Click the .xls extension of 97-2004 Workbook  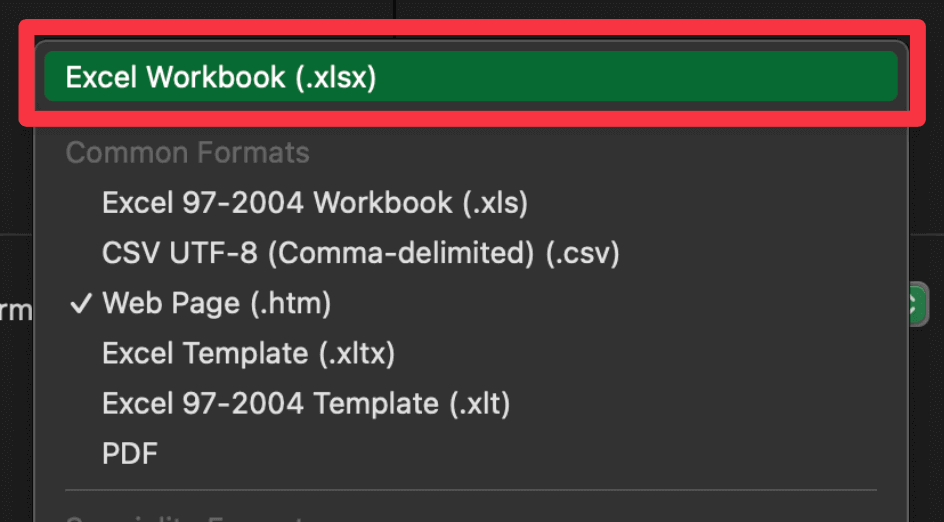coord(495,204)
